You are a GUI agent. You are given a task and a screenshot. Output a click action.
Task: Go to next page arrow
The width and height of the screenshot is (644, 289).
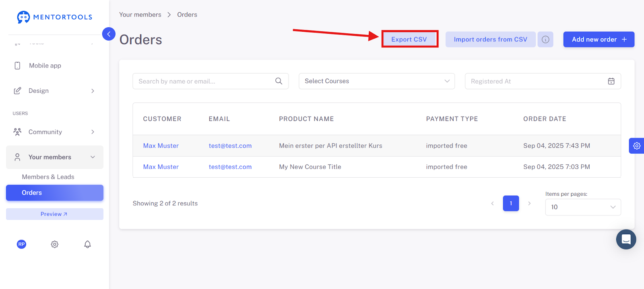point(529,203)
